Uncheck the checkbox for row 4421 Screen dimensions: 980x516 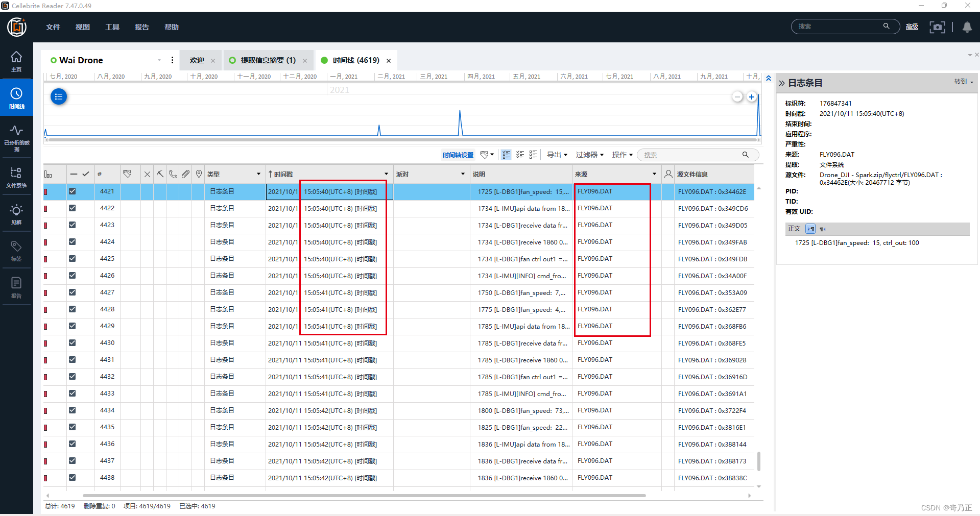pyautogui.click(x=72, y=191)
